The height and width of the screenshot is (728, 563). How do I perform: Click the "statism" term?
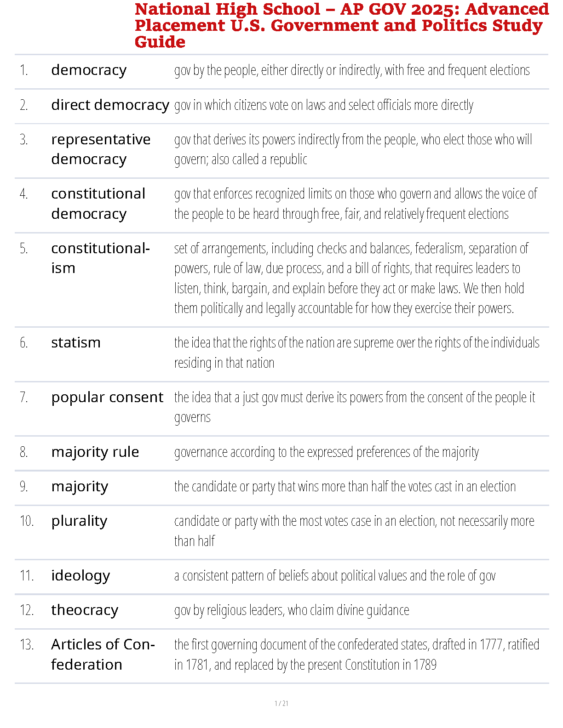[x=76, y=342]
